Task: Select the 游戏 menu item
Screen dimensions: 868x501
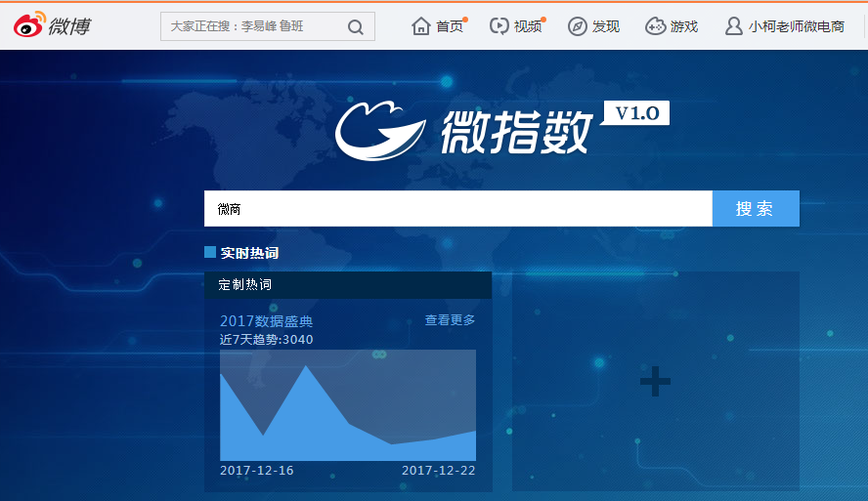Action: pyautogui.click(x=684, y=26)
